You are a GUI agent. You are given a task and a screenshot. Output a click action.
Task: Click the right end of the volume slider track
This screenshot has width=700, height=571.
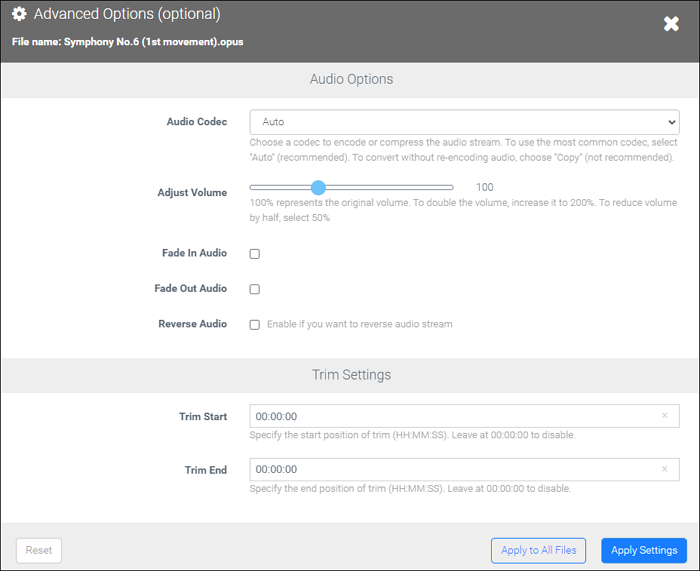coord(451,187)
